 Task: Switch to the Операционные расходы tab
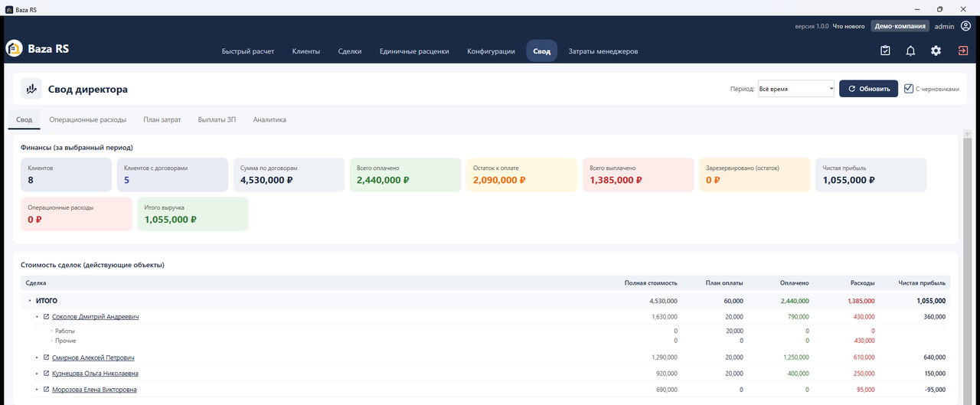pyautogui.click(x=88, y=119)
